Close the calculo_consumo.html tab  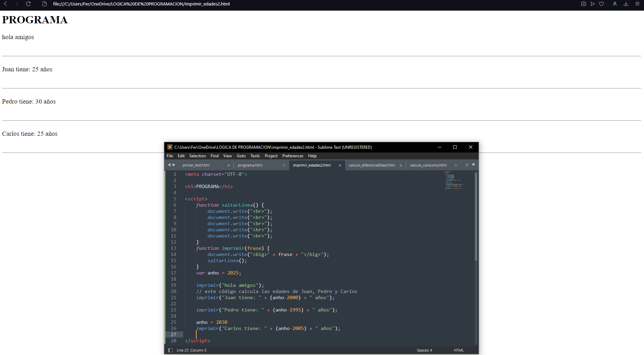click(456, 165)
